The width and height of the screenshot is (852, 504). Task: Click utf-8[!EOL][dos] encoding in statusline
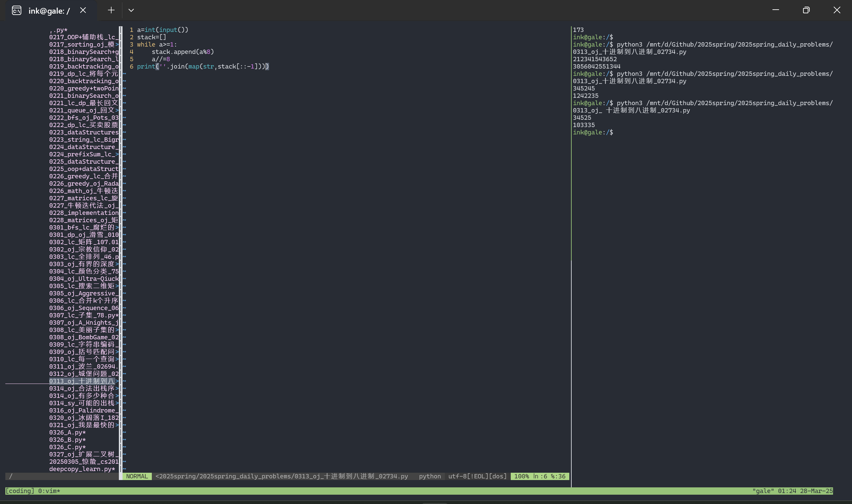[x=477, y=476]
